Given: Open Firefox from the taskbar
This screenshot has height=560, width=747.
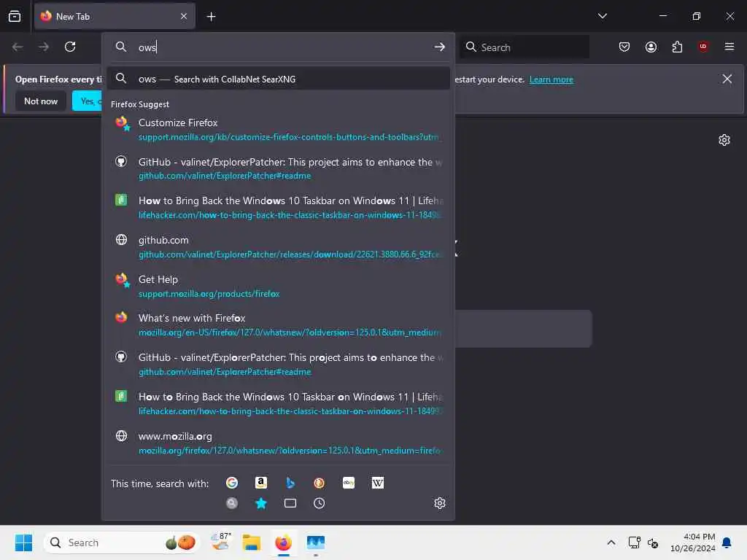Looking at the screenshot, I should (x=284, y=542).
